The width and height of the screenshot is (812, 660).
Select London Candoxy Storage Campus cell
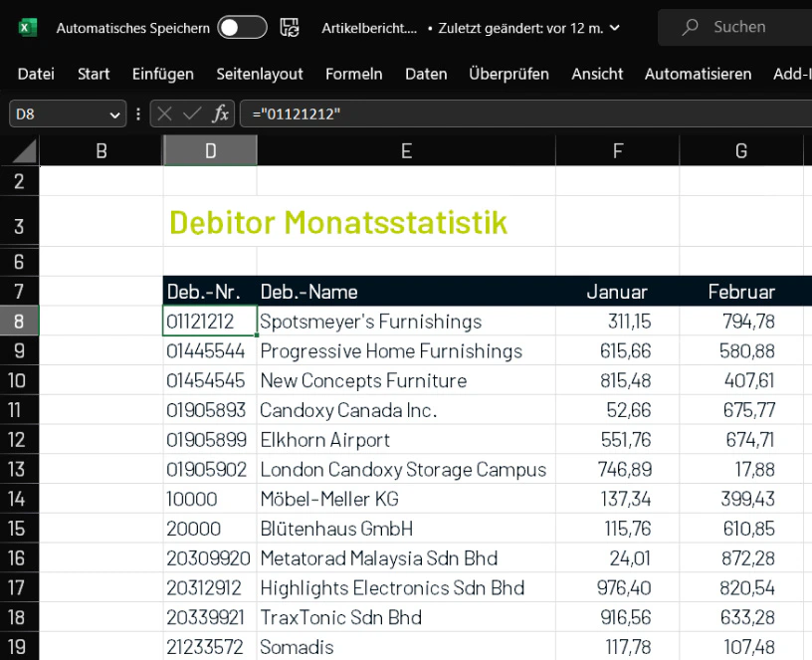(407, 469)
